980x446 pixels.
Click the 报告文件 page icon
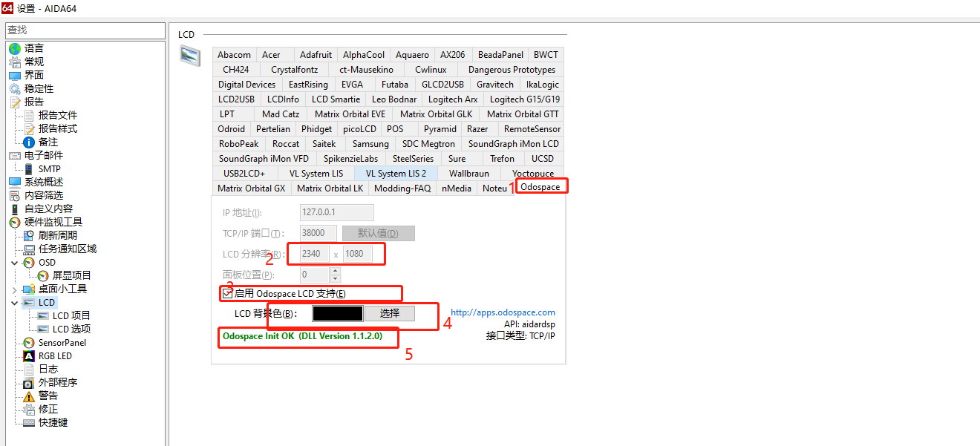pyautogui.click(x=29, y=115)
